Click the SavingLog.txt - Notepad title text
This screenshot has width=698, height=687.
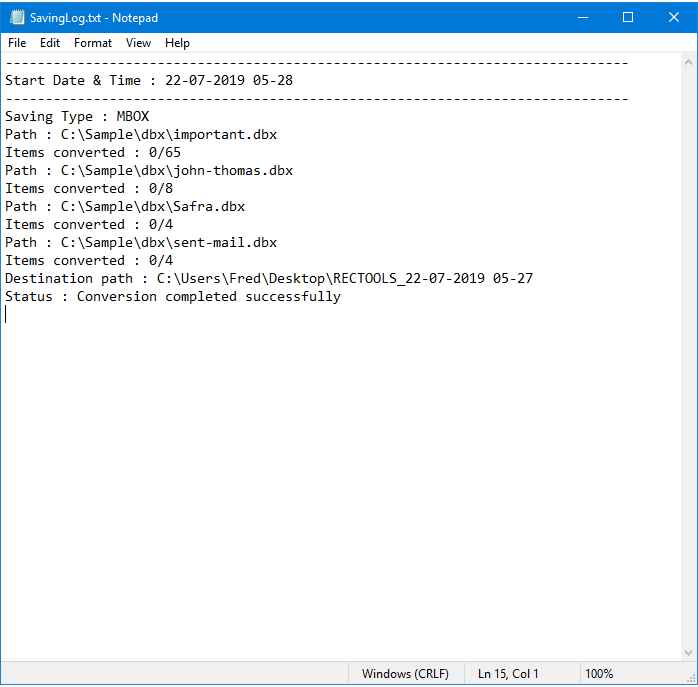click(93, 18)
